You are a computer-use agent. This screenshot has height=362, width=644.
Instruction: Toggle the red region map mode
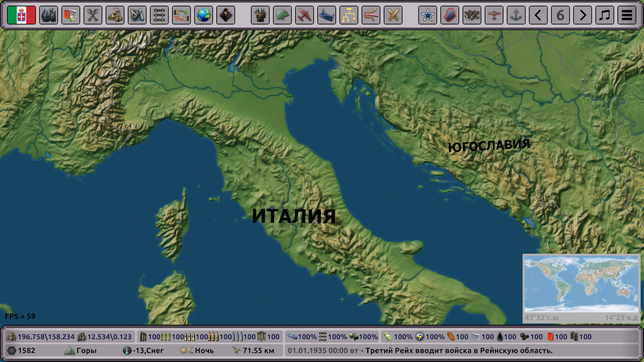450,15
